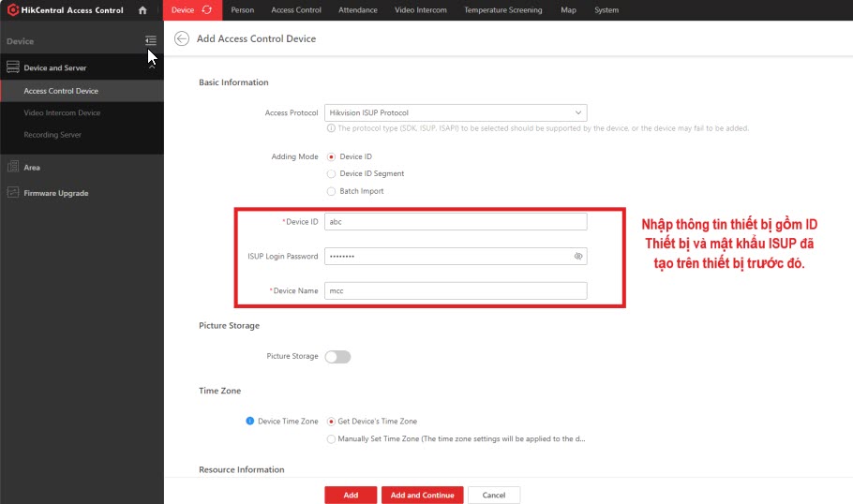Screen dimensions: 853x504
Task: Switch to the Video Intercom tab
Action: point(420,10)
